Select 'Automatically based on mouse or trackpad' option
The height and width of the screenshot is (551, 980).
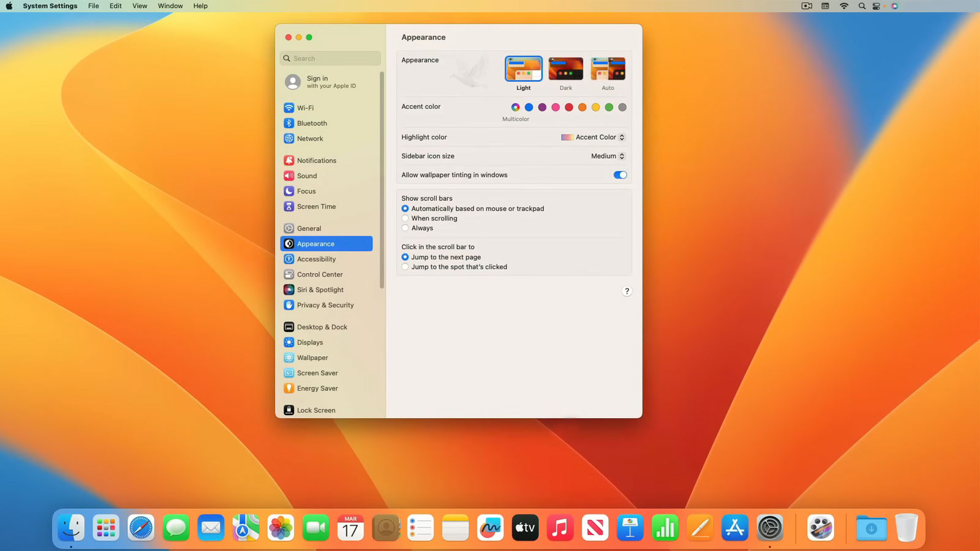pos(405,209)
